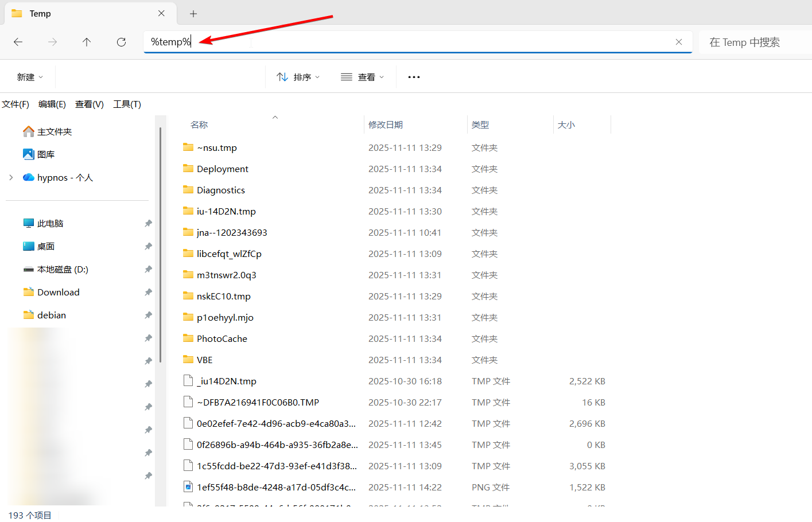812x522 pixels.
Task: Open the new tab plus button
Action: tap(193, 14)
